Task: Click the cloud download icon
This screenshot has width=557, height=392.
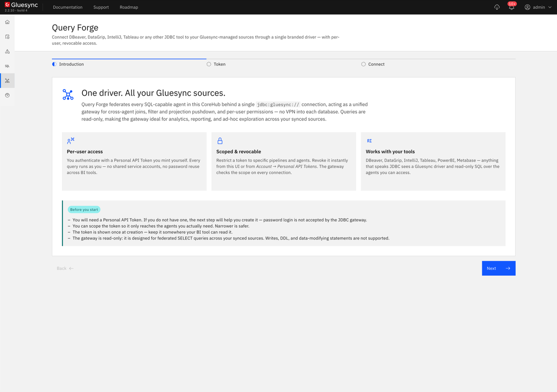Action: tap(497, 7)
